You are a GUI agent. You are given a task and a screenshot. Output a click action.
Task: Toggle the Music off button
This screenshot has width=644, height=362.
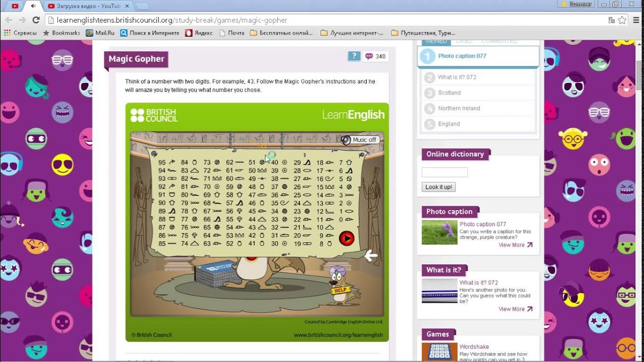pyautogui.click(x=359, y=140)
